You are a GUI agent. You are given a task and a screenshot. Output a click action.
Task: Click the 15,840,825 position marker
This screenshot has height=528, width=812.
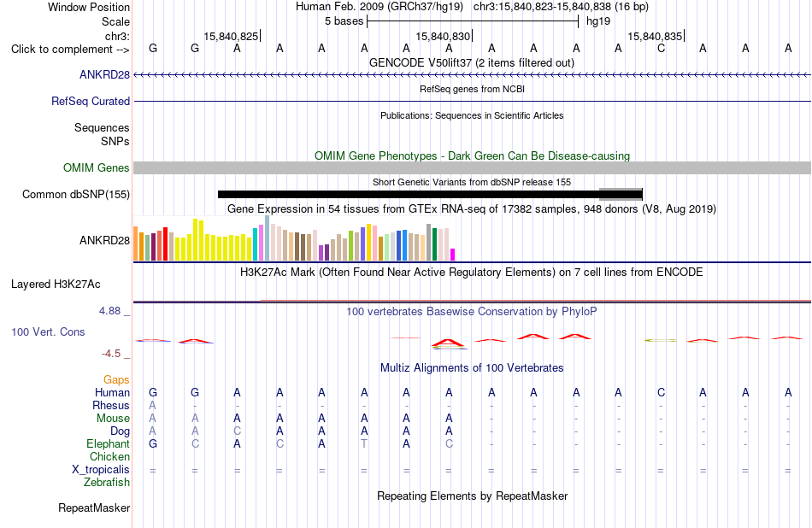tap(231, 36)
